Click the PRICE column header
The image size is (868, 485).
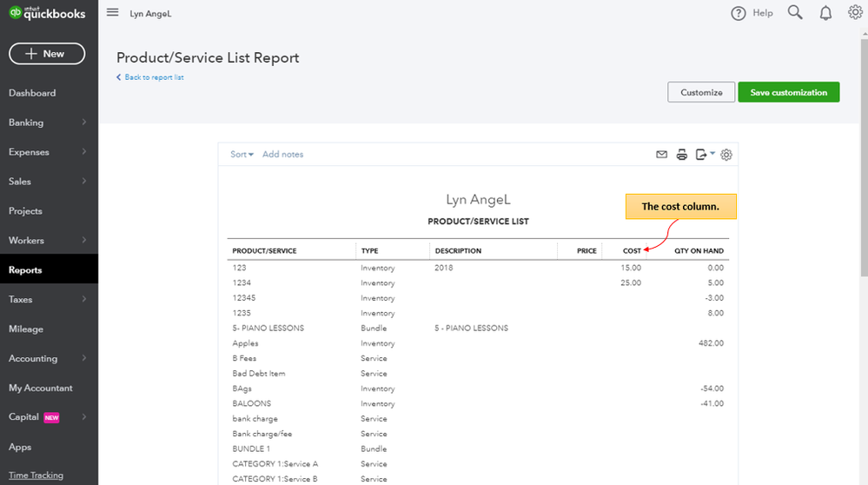(x=586, y=251)
